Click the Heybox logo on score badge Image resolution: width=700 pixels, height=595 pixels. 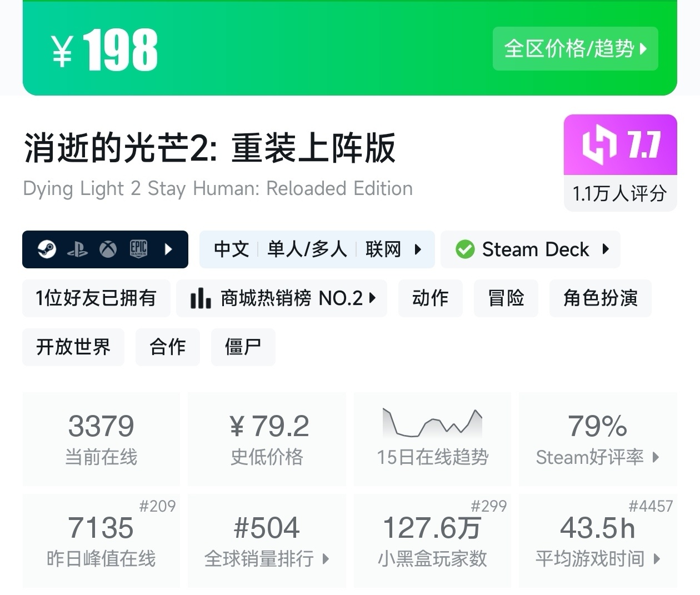tap(599, 145)
